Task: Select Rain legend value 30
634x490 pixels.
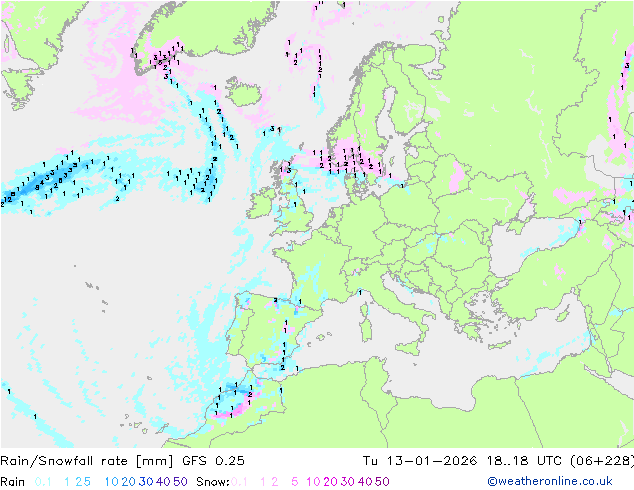Action: (x=146, y=482)
